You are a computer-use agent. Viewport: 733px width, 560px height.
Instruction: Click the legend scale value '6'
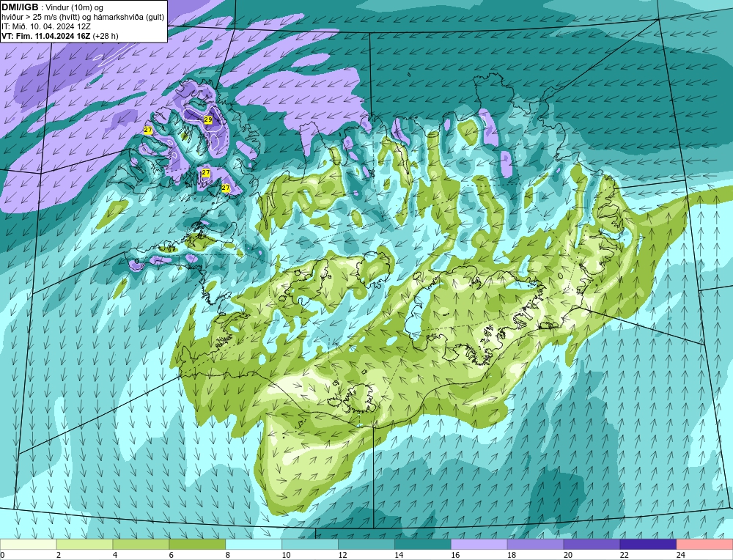[x=172, y=555]
